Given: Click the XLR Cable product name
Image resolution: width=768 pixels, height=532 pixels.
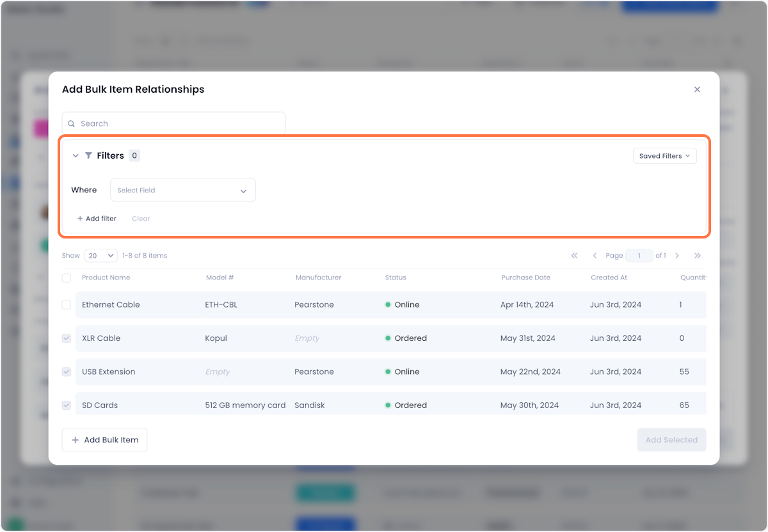Looking at the screenshot, I should tap(101, 338).
